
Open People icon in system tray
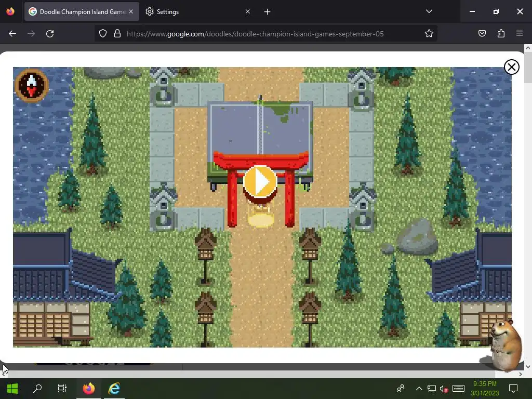coord(401,389)
